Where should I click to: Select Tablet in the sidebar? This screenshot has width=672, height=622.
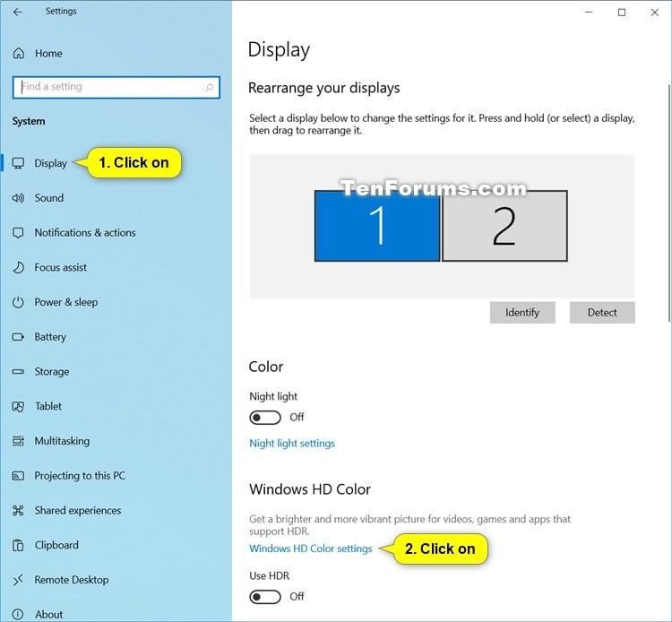(48, 406)
